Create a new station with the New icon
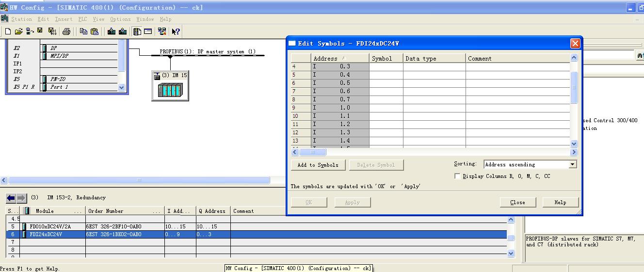The image size is (644, 272). [x=8, y=32]
